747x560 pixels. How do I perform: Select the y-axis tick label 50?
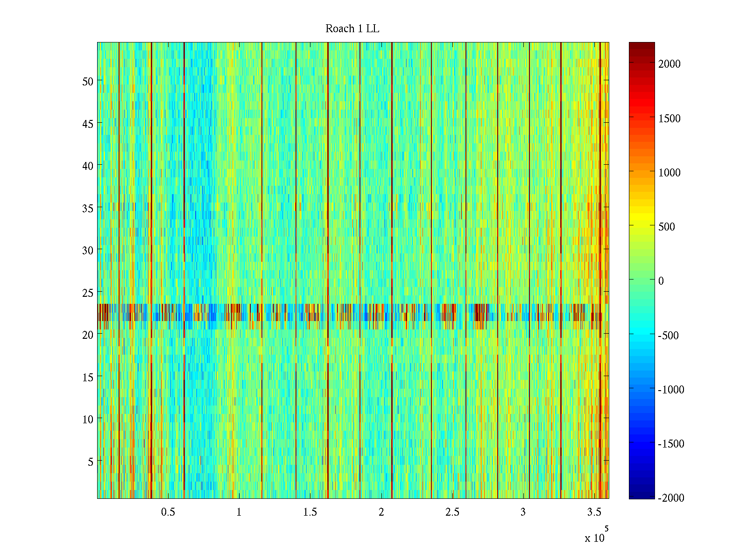[x=88, y=81]
